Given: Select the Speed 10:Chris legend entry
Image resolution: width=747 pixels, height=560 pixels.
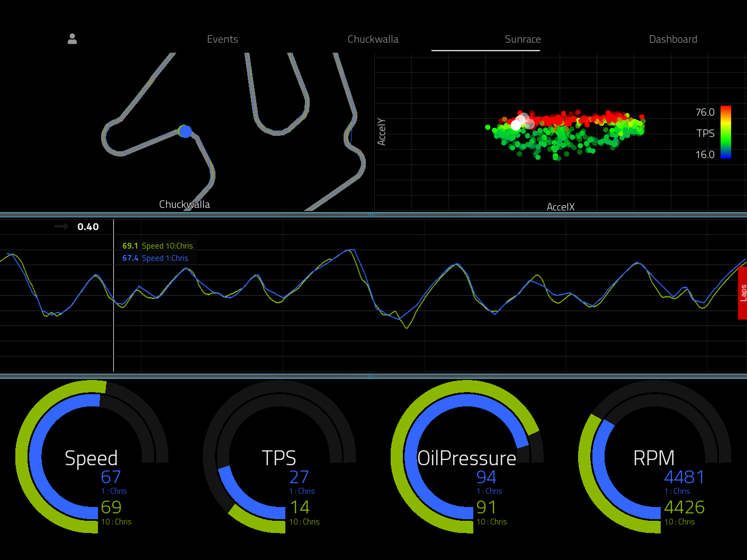Looking at the screenshot, I should (x=158, y=246).
